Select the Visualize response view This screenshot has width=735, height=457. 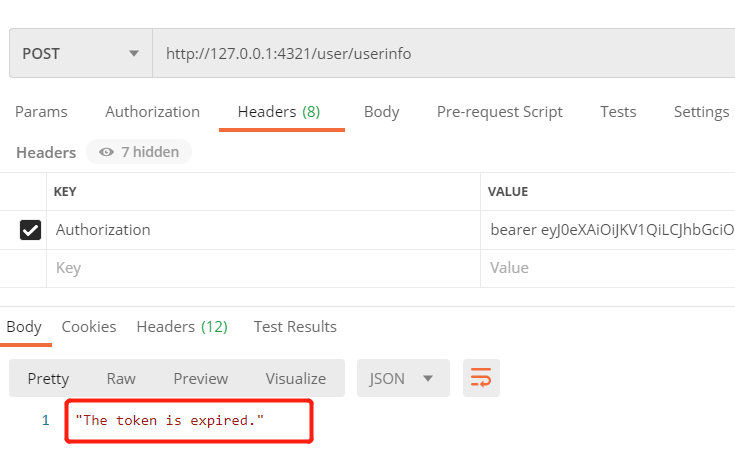click(295, 378)
